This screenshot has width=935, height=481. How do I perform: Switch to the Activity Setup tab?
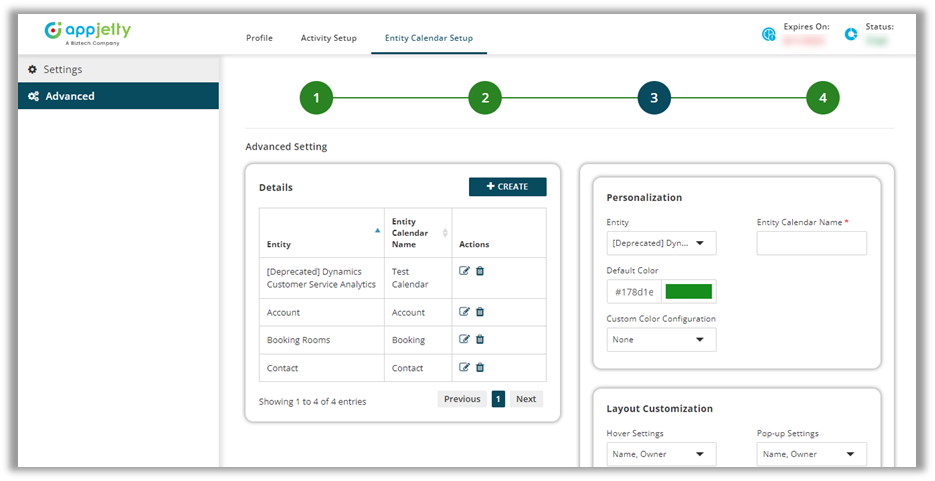[328, 38]
